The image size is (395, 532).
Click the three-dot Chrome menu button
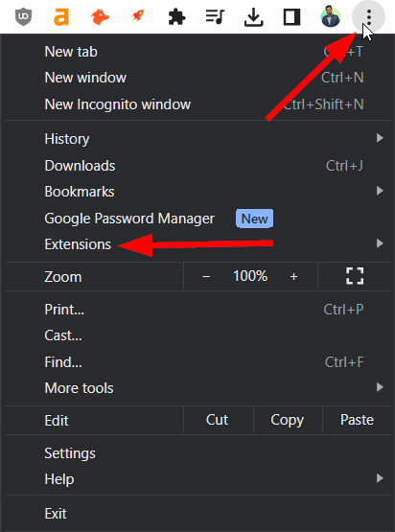pos(368,16)
